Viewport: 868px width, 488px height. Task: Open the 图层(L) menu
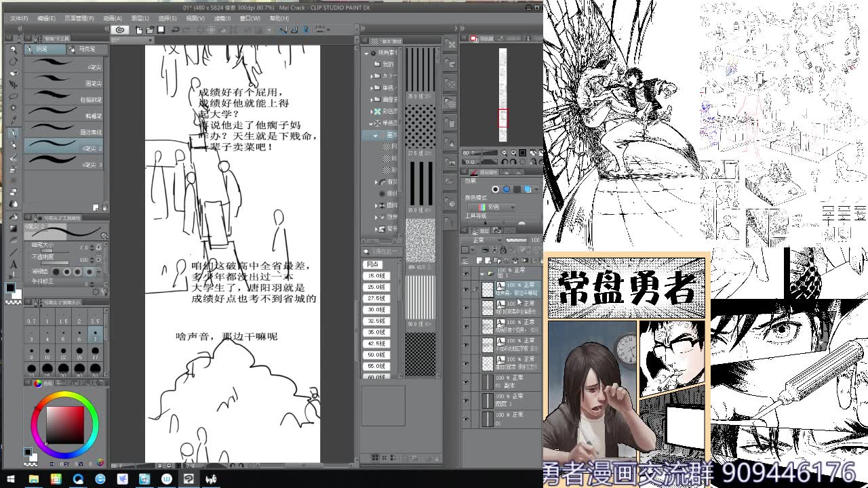coord(140,18)
